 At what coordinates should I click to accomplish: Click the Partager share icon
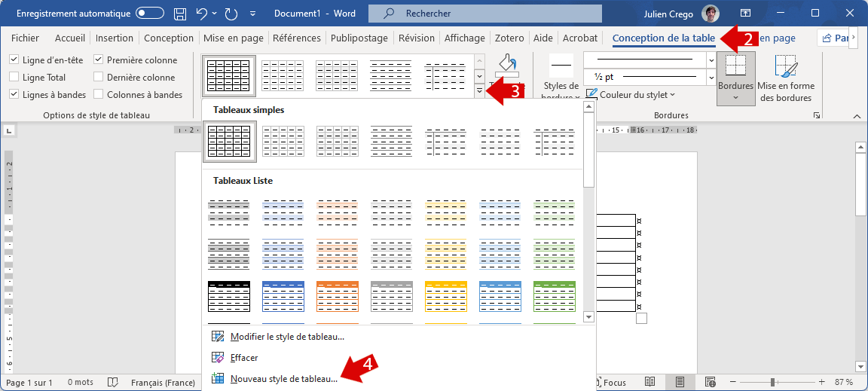(x=827, y=38)
